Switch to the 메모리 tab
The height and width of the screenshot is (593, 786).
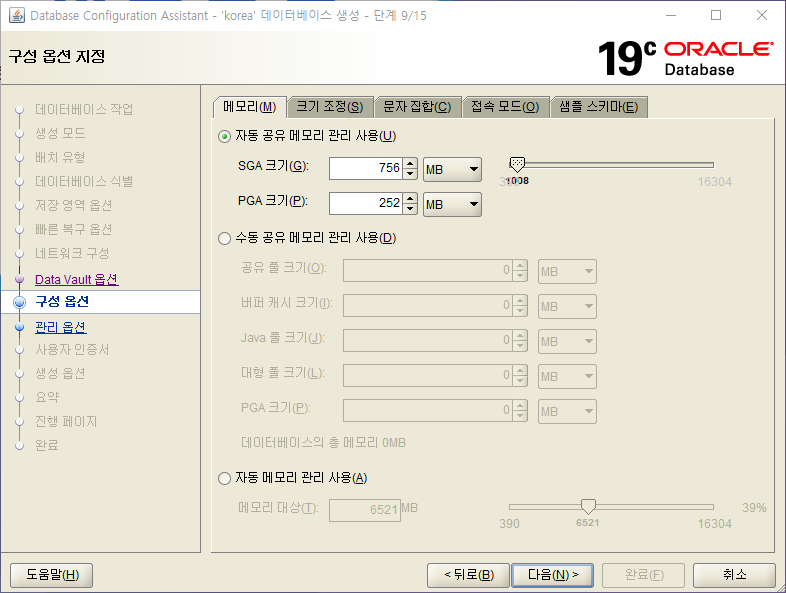250,107
